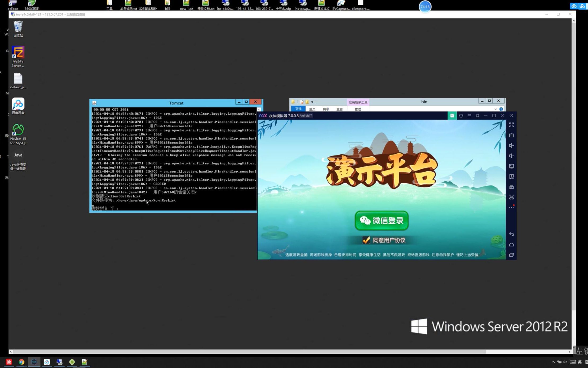Viewport: 588px width, 368px height.
Task: Click new folder icon in bin quick access toolbar
Action: 307,102
